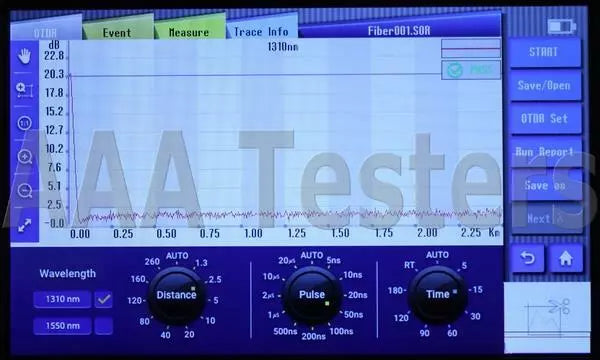The height and width of the screenshot is (360, 600).
Task: Tap the Fiber001.SOR file name
Action: pyautogui.click(x=399, y=31)
